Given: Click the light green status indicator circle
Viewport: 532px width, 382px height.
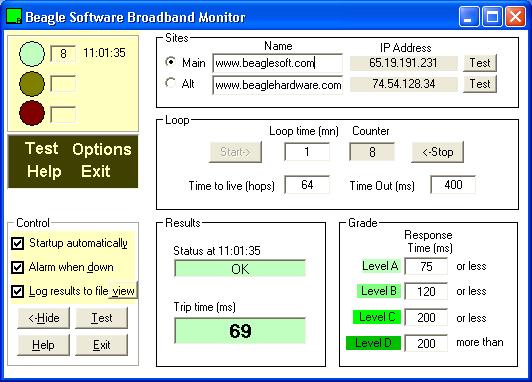Looking at the screenshot, I should coord(32,54).
